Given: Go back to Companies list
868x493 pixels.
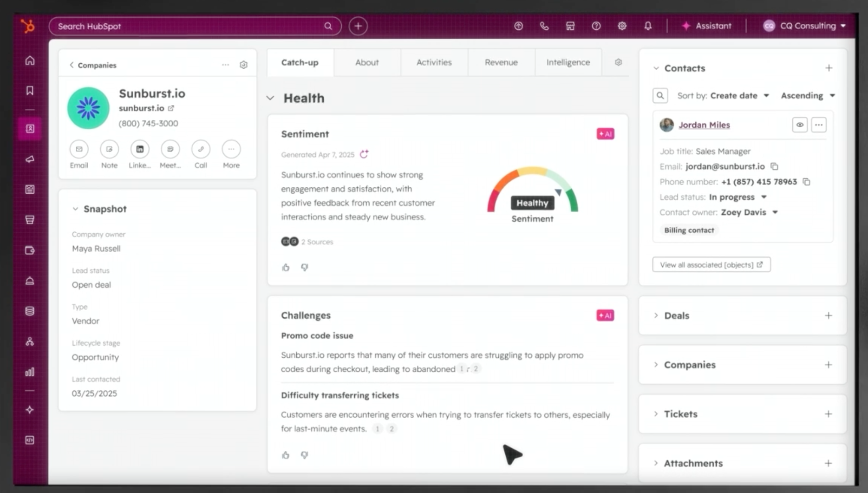Looking at the screenshot, I should point(93,65).
